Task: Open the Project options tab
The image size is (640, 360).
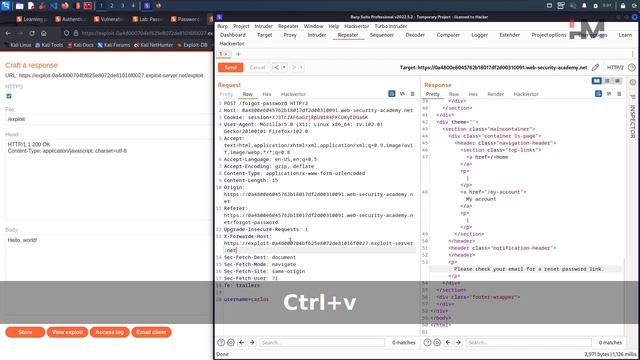Action: [549, 35]
